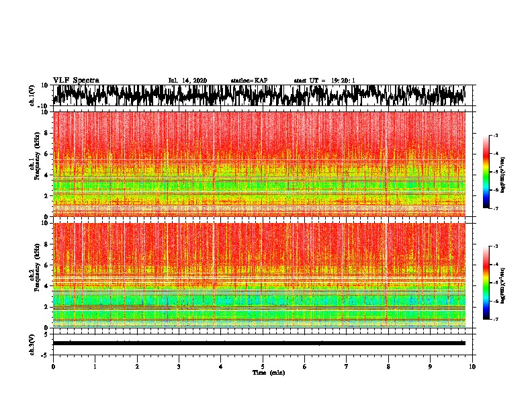Click the "station=KAP" header label
The width and height of the screenshot is (532, 411).
pos(249,81)
